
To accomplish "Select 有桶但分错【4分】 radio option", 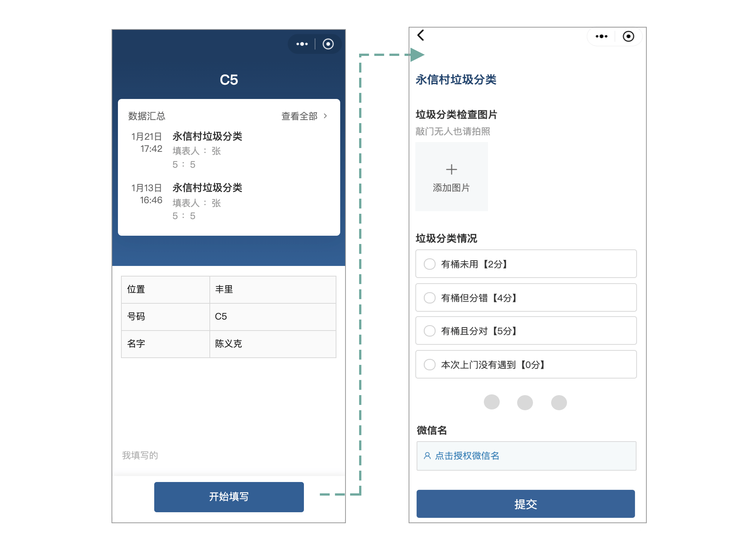I will [430, 298].
